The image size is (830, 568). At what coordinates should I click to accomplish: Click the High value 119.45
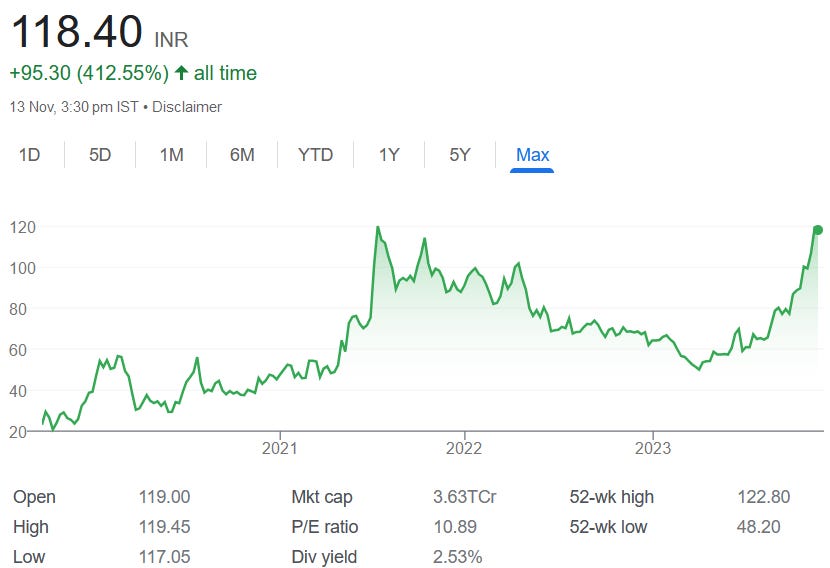click(x=164, y=527)
